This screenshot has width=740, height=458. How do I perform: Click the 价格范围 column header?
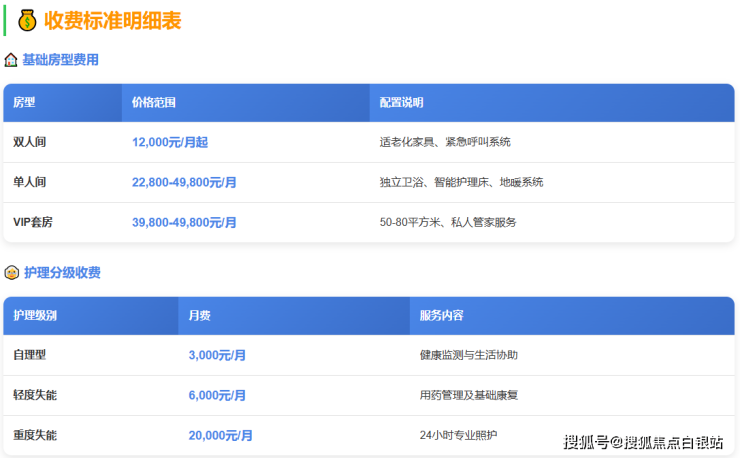click(x=154, y=102)
